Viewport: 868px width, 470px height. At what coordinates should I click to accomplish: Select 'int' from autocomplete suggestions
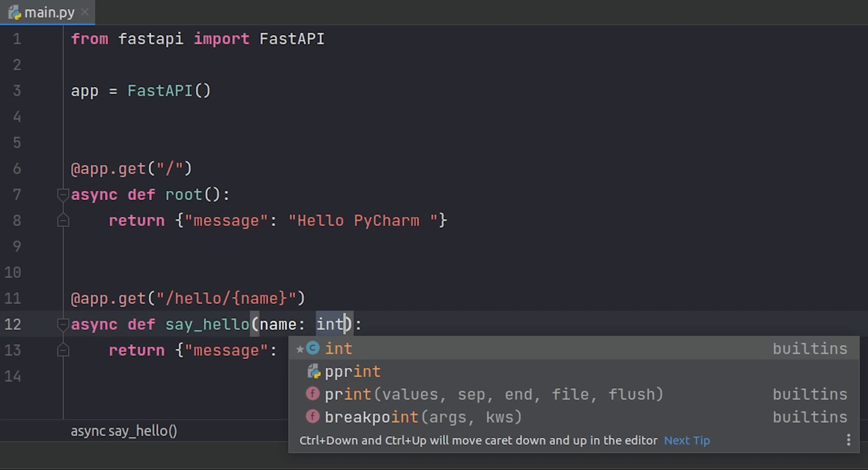[x=338, y=348]
